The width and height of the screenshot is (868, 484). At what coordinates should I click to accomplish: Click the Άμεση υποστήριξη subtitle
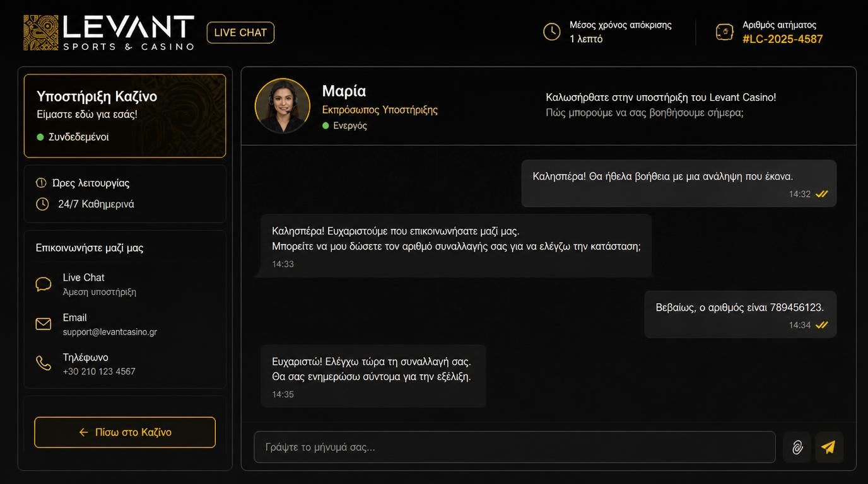click(100, 292)
